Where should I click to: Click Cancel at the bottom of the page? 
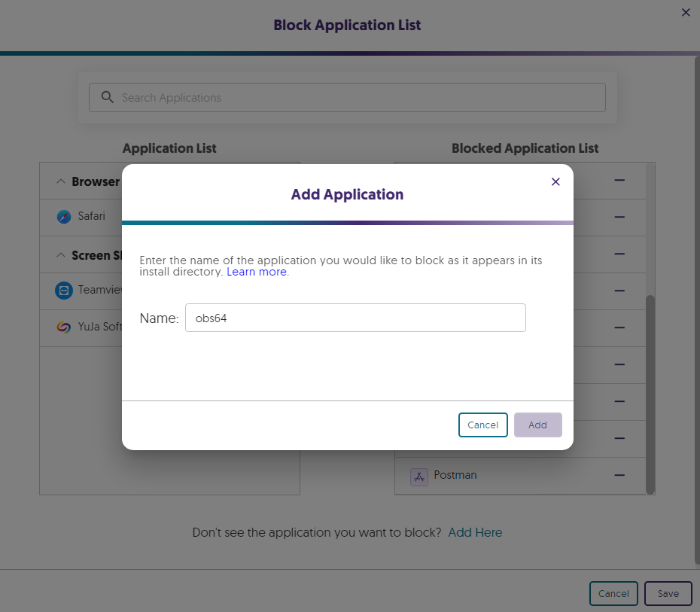click(x=613, y=593)
